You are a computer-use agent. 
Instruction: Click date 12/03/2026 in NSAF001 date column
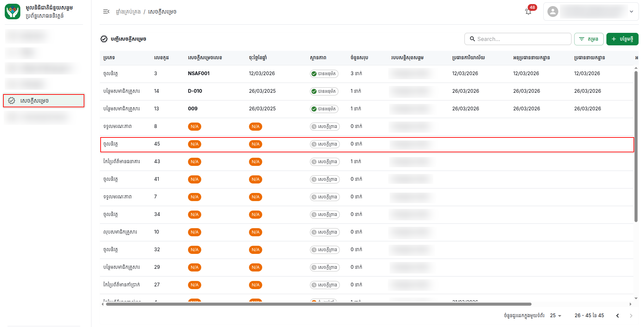pyautogui.click(x=262, y=73)
